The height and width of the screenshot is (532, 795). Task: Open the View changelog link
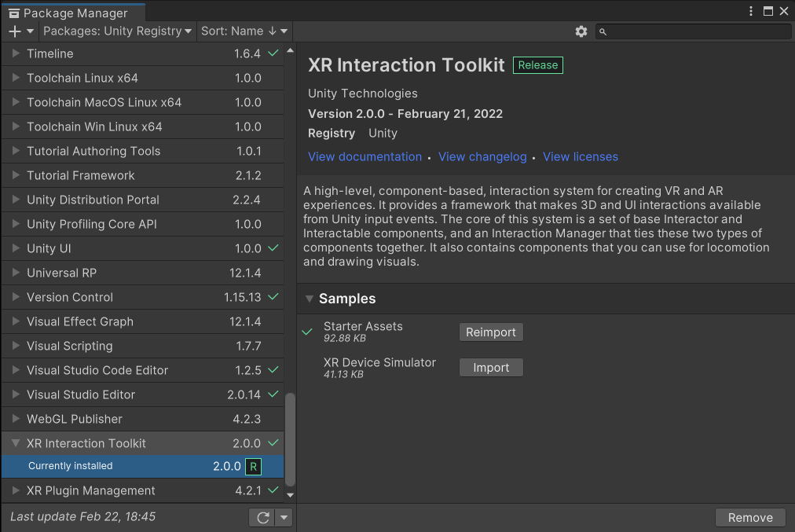[482, 156]
